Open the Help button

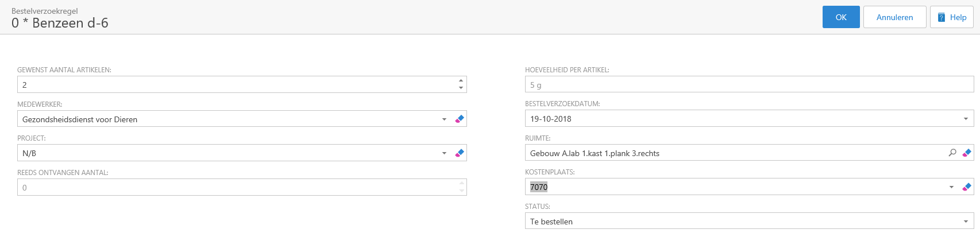[x=952, y=17]
